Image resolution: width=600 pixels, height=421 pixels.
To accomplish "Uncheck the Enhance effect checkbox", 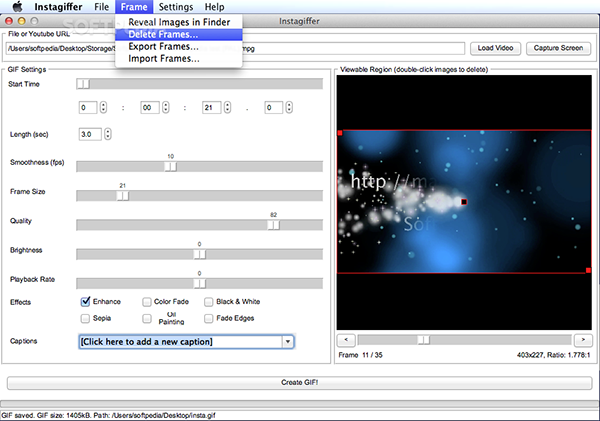I will (x=85, y=302).
